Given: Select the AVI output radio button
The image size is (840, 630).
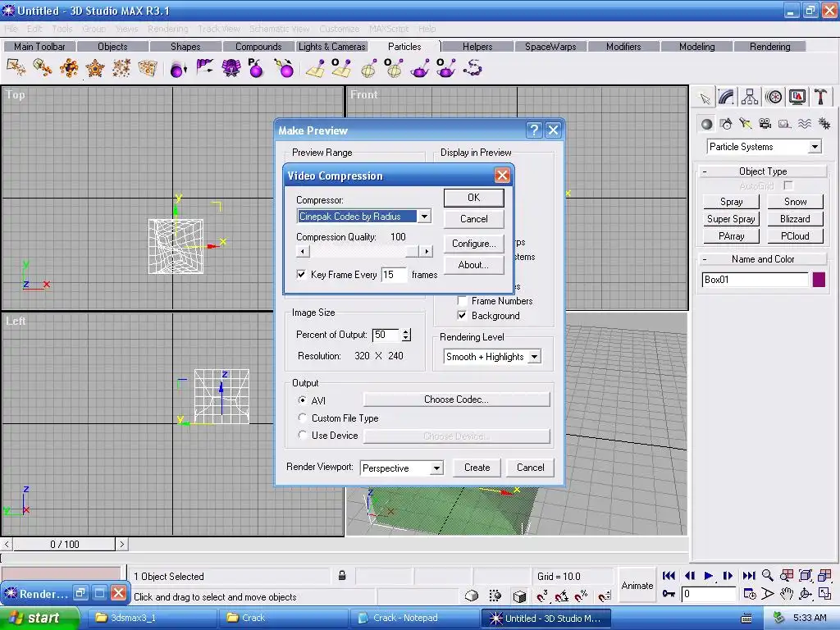Looking at the screenshot, I should [x=302, y=400].
